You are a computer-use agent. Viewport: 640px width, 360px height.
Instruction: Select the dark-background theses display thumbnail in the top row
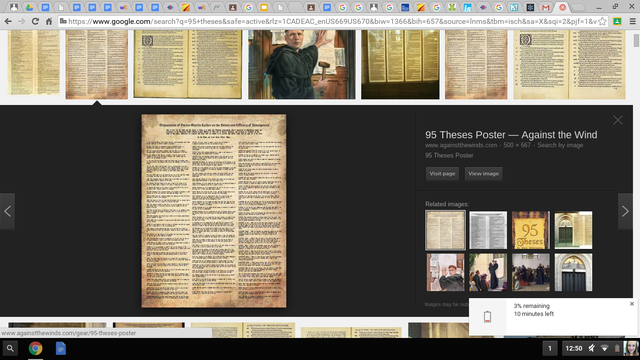400,64
